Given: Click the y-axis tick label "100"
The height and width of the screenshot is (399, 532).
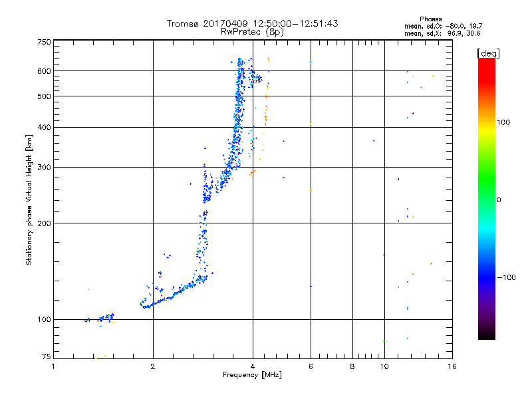Looking at the screenshot, I should coord(44,319).
